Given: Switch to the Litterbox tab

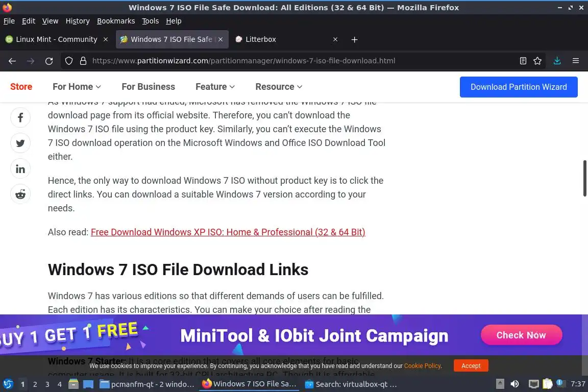Looking at the screenshot, I should tap(286, 39).
